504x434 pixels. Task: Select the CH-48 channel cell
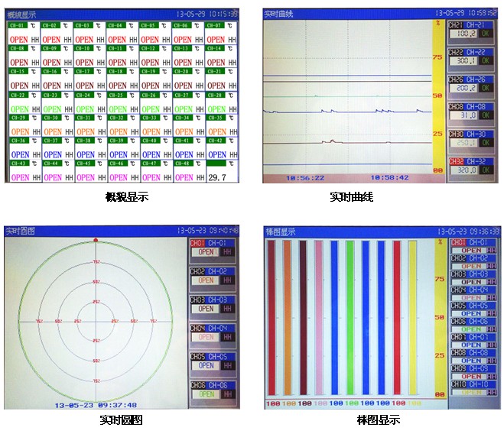(188, 173)
